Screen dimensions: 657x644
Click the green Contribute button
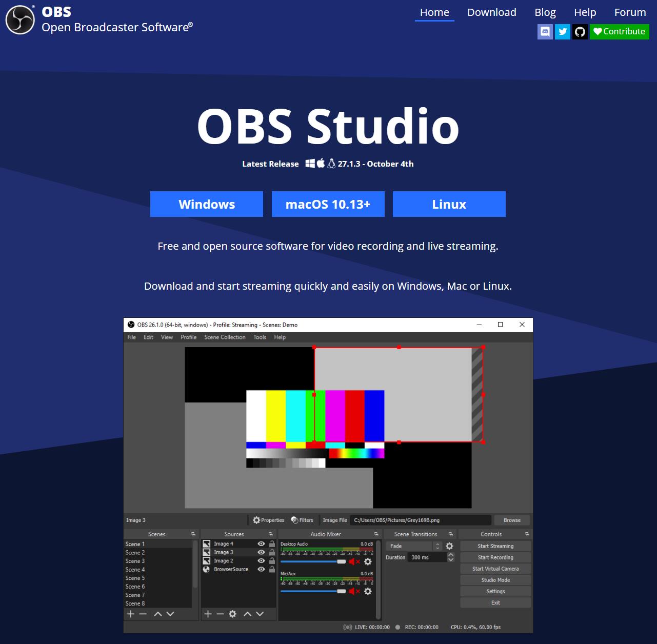[620, 32]
